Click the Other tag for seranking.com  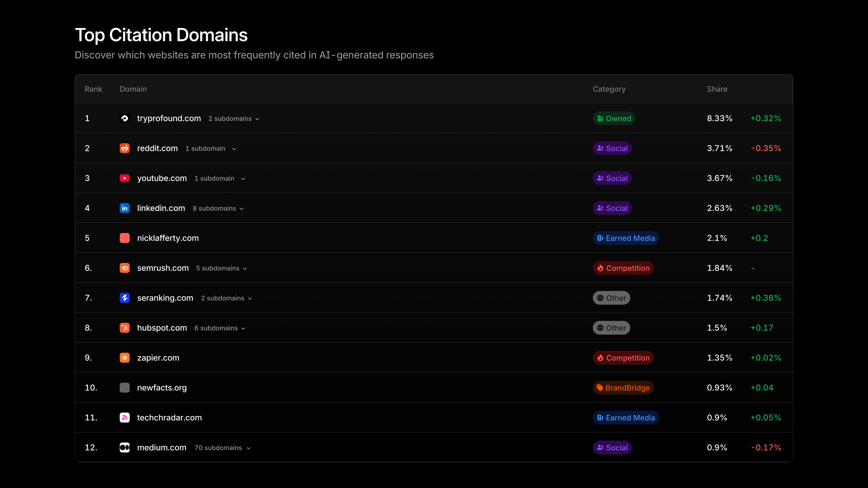click(612, 298)
